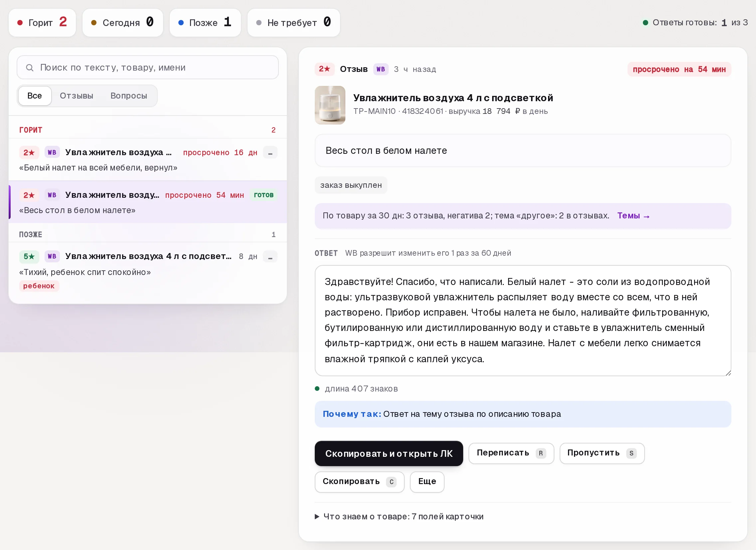The height and width of the screenshot is (550, 756).
Task: Click the review text "Весь стол в белом налете" in detail
Action: [386, 150]
